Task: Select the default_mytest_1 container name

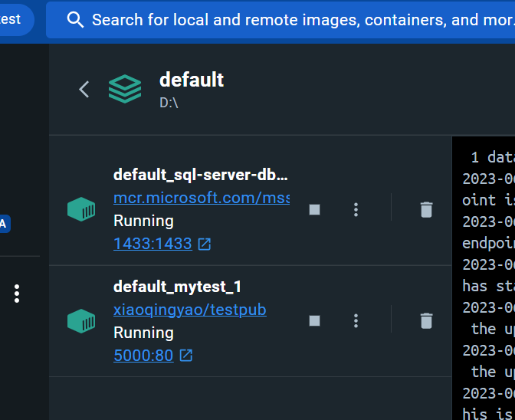Action: [177, 287]
